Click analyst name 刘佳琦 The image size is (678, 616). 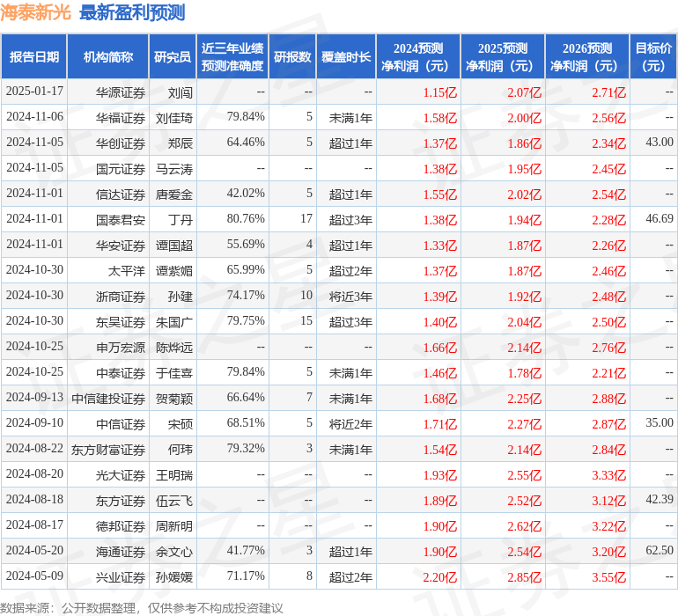(x=173, y=117)
